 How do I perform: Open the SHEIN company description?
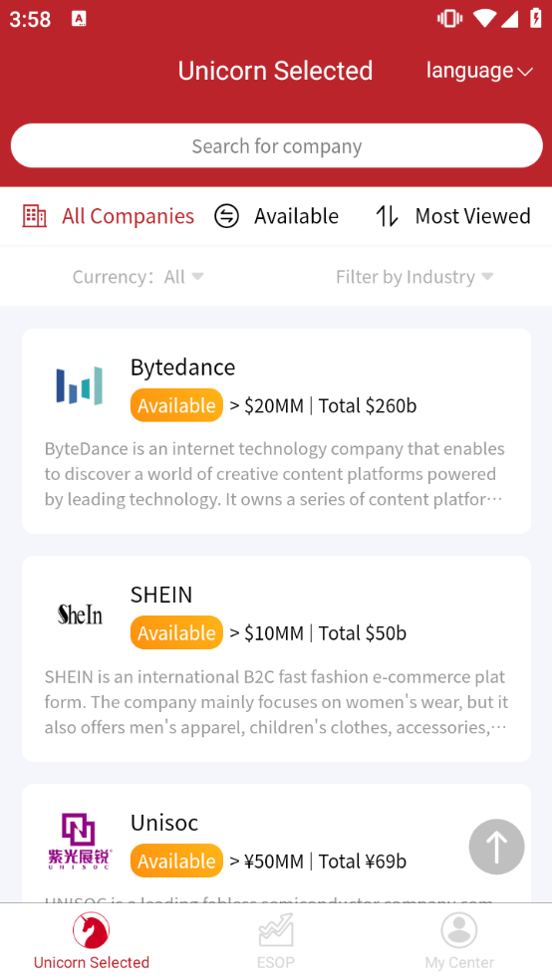click(x=276, y=702)
